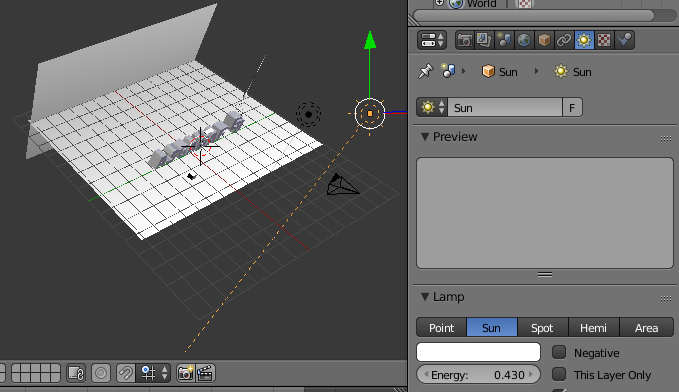Click the green Y-axis manipulator arrow
679x392 pixels.
370,40
